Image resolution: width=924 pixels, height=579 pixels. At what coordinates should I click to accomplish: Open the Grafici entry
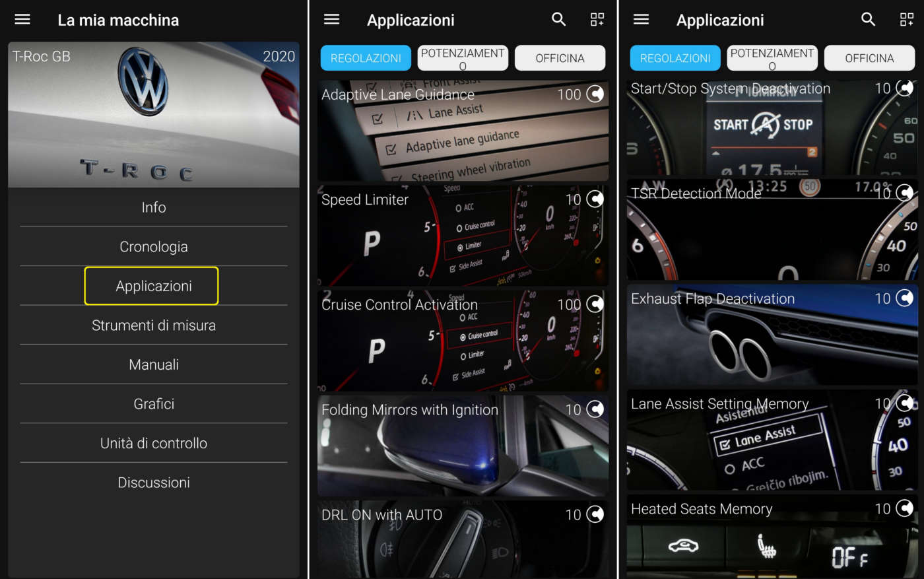click(x=154, y=404)
